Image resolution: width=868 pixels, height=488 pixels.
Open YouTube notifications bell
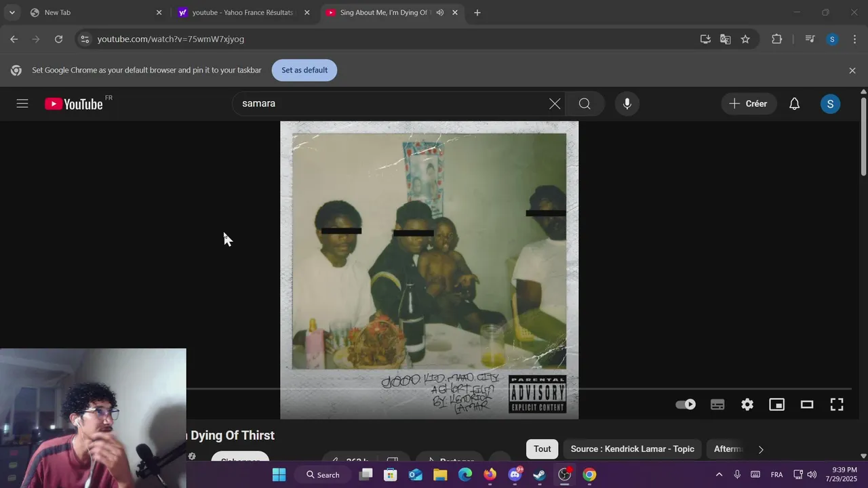[794, 104]
